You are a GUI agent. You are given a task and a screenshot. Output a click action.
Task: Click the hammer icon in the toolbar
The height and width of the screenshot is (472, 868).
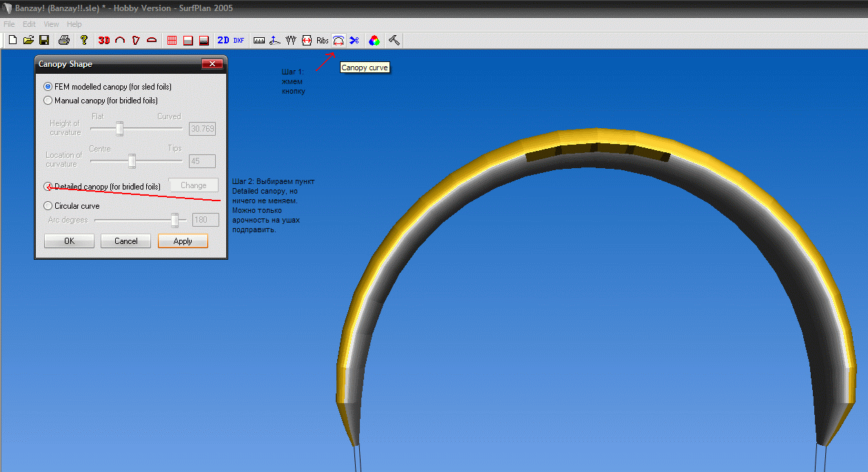[x=394, y=41]
